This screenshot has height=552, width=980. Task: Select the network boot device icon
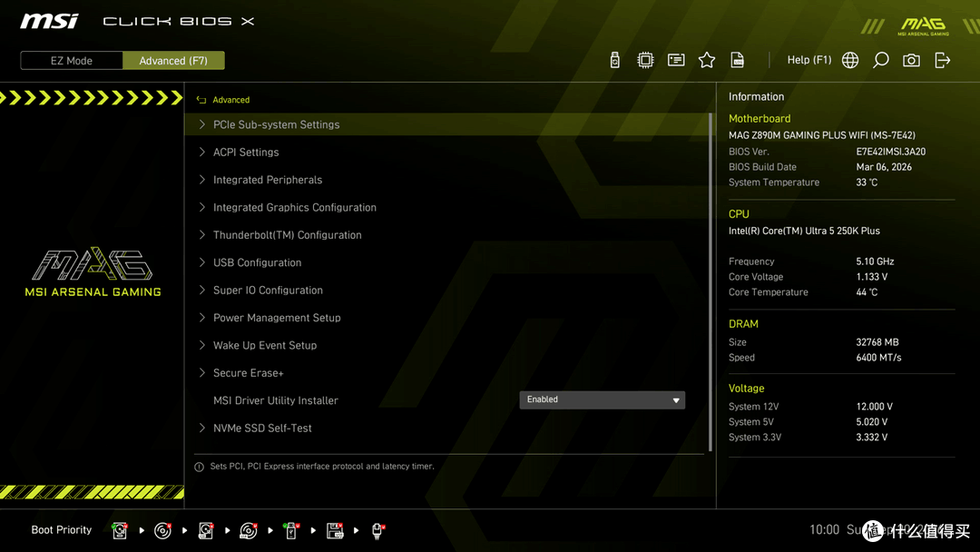377,530
